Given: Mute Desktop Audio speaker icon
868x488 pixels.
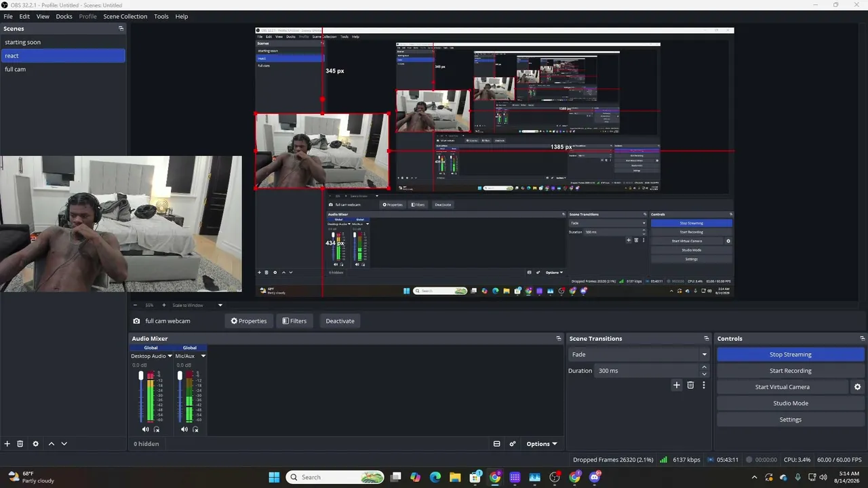Looking at the screenshot, I should click(145, 429).
